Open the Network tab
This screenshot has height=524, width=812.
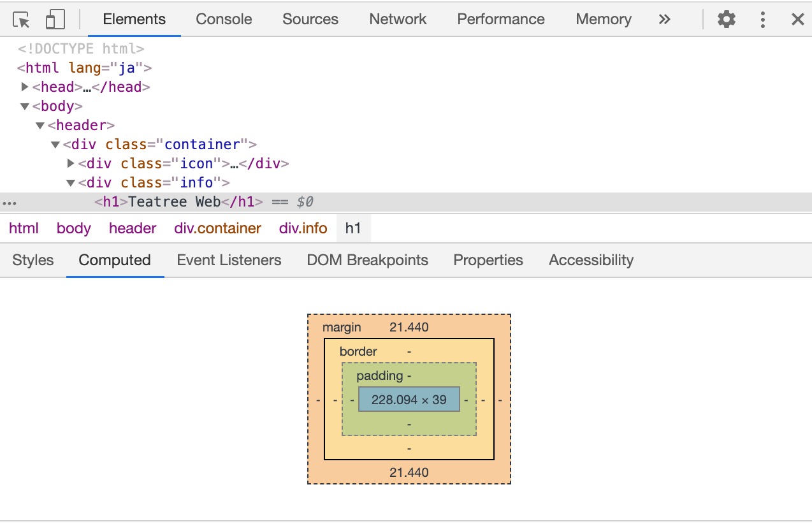coord(398,20)
